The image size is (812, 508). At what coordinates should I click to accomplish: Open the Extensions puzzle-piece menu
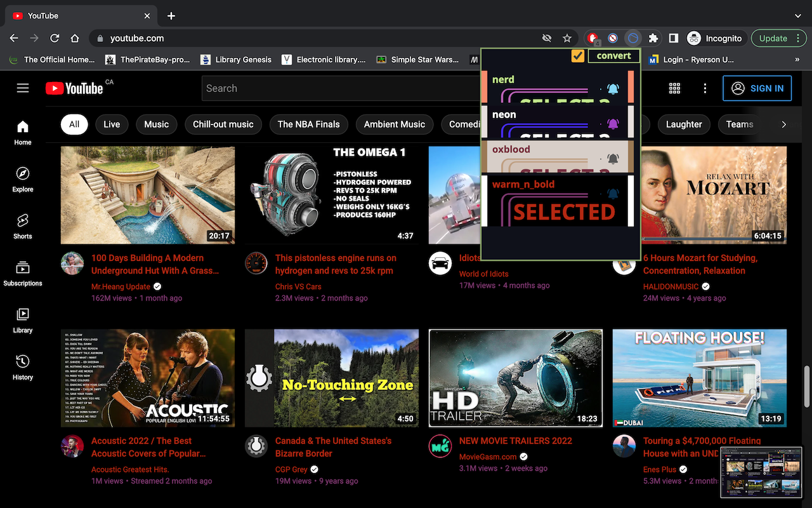click(653, 38)
